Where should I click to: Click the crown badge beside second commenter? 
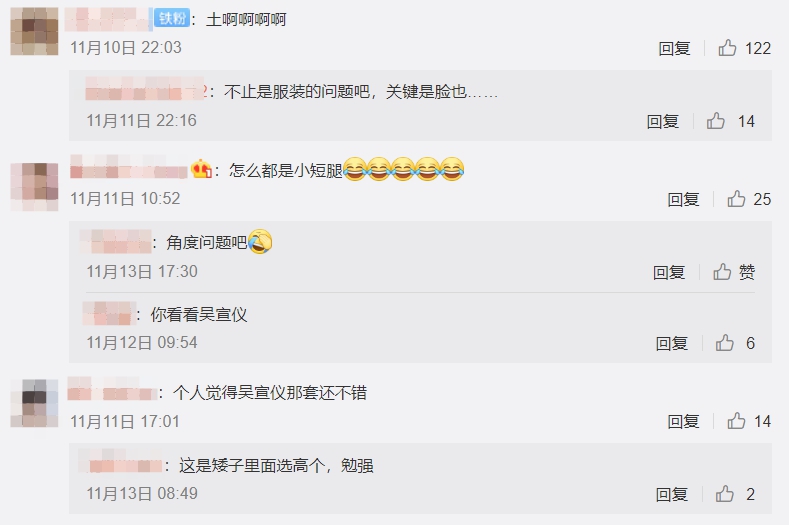click(x=201, y=169)
